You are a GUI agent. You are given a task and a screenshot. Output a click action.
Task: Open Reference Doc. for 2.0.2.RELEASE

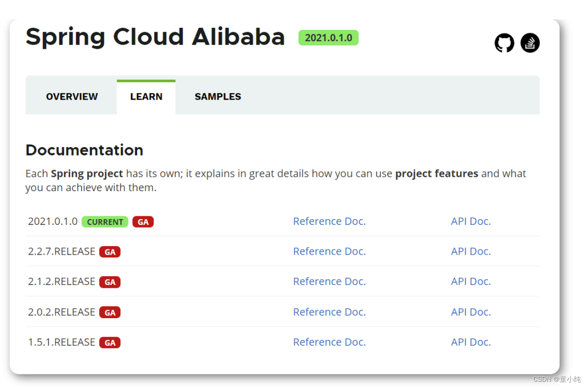point(329,312)
